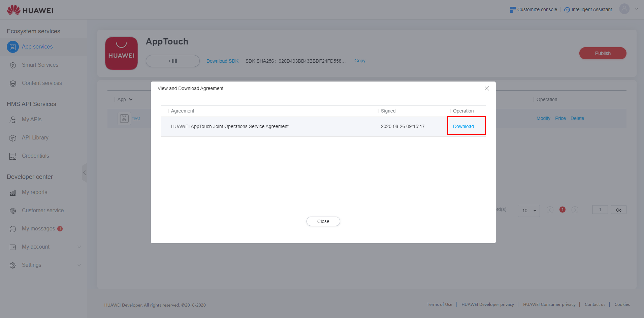Copy the SDK SHA256 value
The image size is (644, 318).
point(360,61)
